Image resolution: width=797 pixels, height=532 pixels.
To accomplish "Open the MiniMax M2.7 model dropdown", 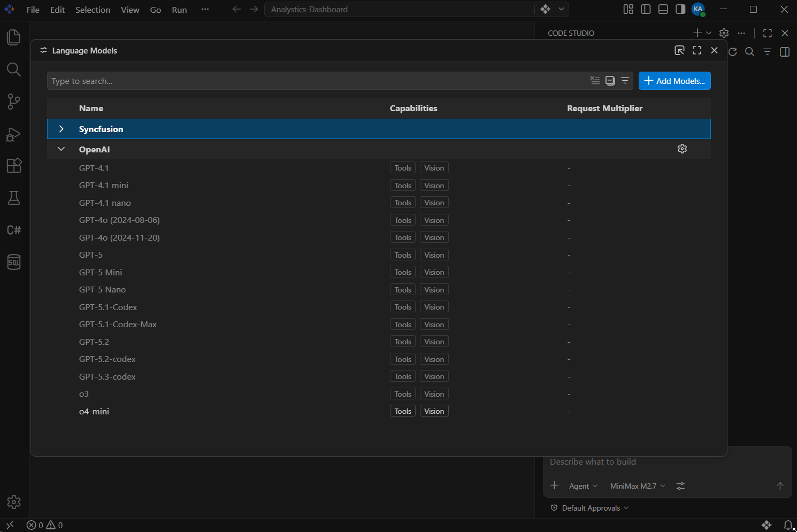I will [x=638, y=486].
